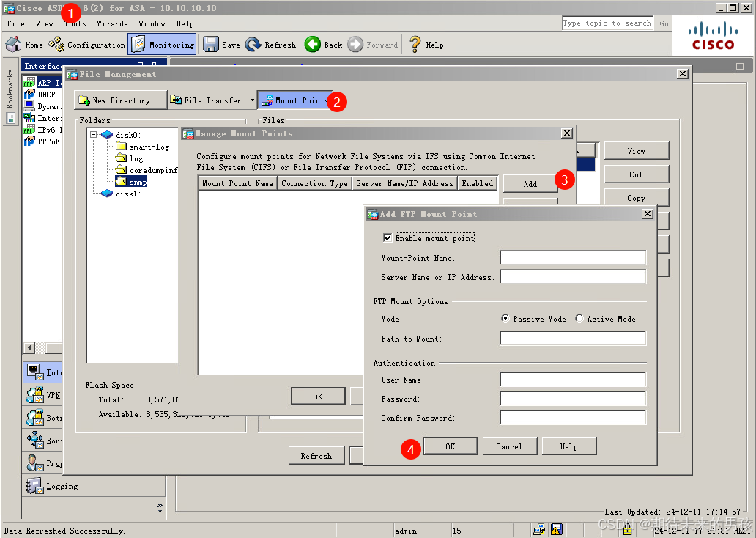The width and height of the screenshot is (756, 538).
Task: Open the VPN monitoring section icon
Action: click(35, 394)
